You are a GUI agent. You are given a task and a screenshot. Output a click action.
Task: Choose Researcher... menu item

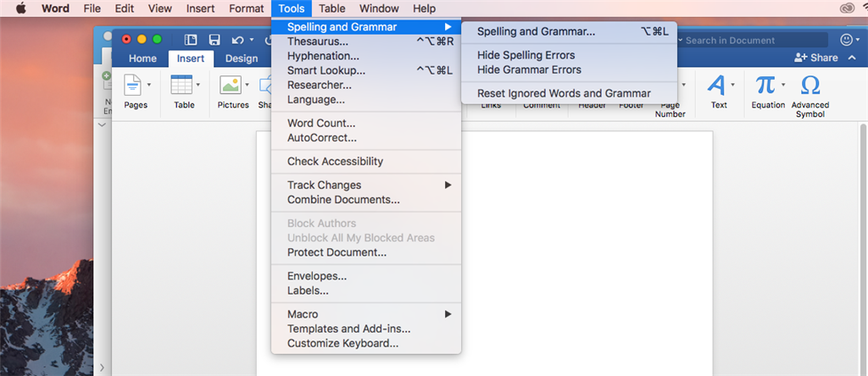pyautogui.click(x=366, y=86)
